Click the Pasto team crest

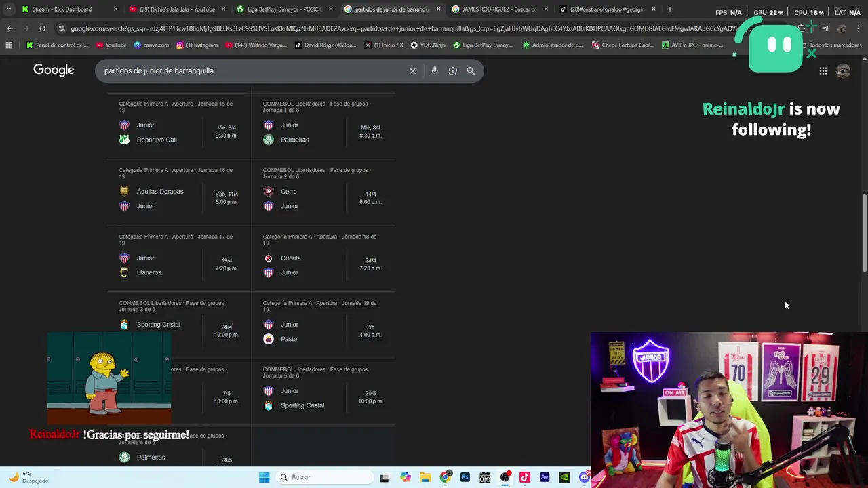[x=269, y=339]
